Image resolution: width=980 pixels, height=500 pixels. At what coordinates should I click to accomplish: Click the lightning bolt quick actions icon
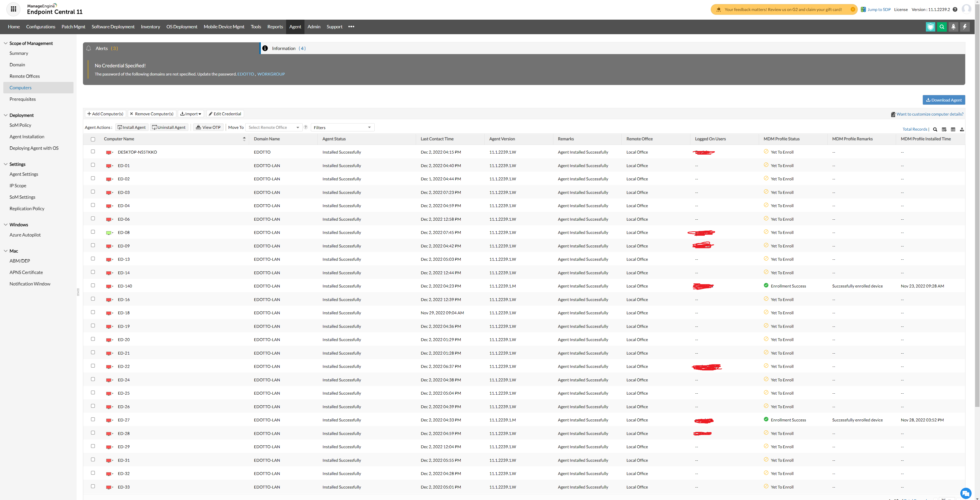(x=964, y=27)
